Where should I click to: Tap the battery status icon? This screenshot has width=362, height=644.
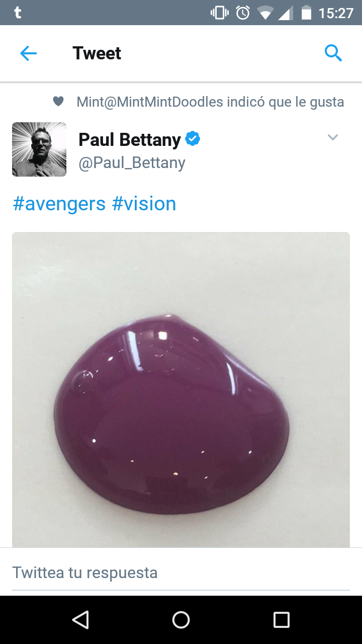pos(306,13)
